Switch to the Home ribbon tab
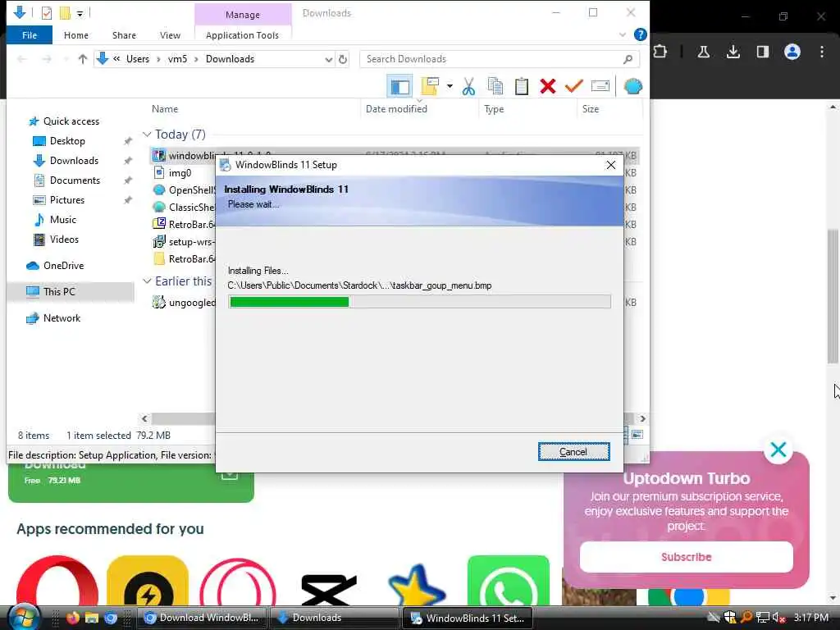The width and height of the screenshot is (840, 630). click(x=76, y=34)
